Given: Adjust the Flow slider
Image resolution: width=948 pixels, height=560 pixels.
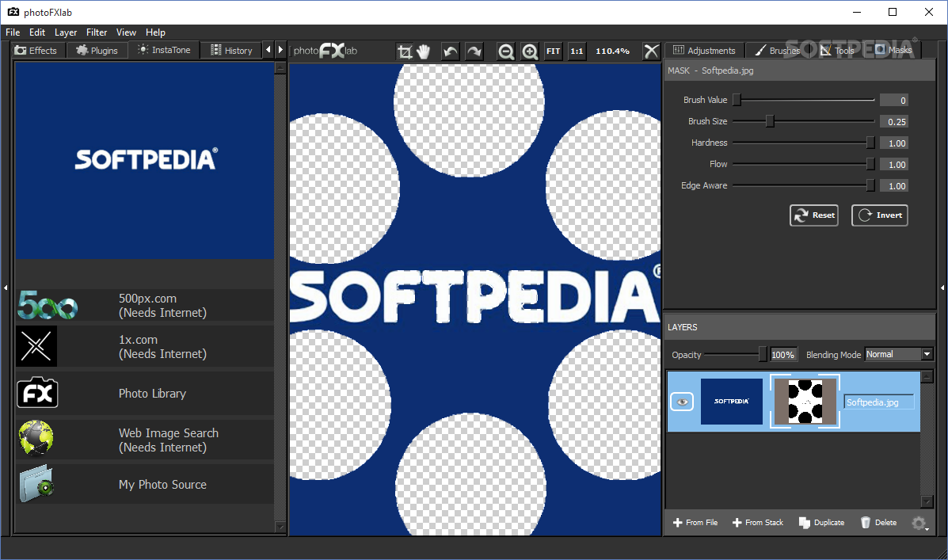Looking at the screenshot, I should [804, 165].
